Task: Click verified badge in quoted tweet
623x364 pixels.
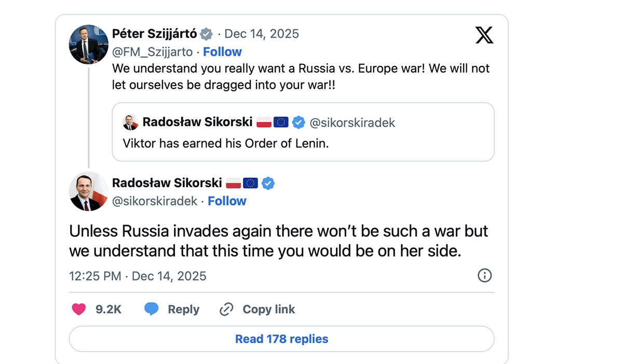Action: 298,122
